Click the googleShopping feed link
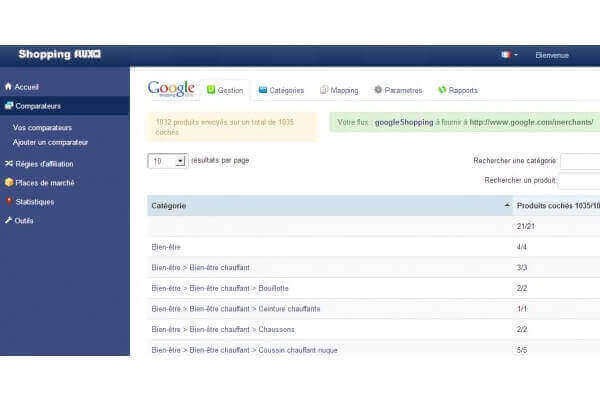 [404, 122]
